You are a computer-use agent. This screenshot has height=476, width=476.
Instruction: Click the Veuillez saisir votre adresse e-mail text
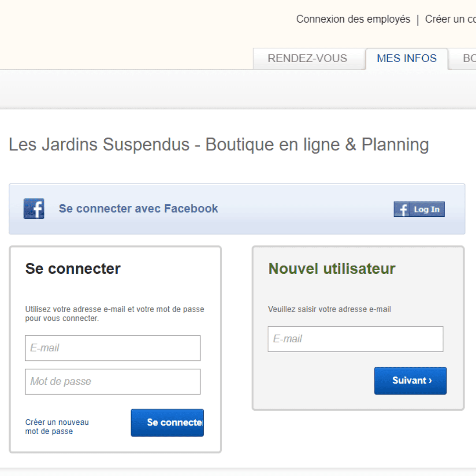click(329, 309)
